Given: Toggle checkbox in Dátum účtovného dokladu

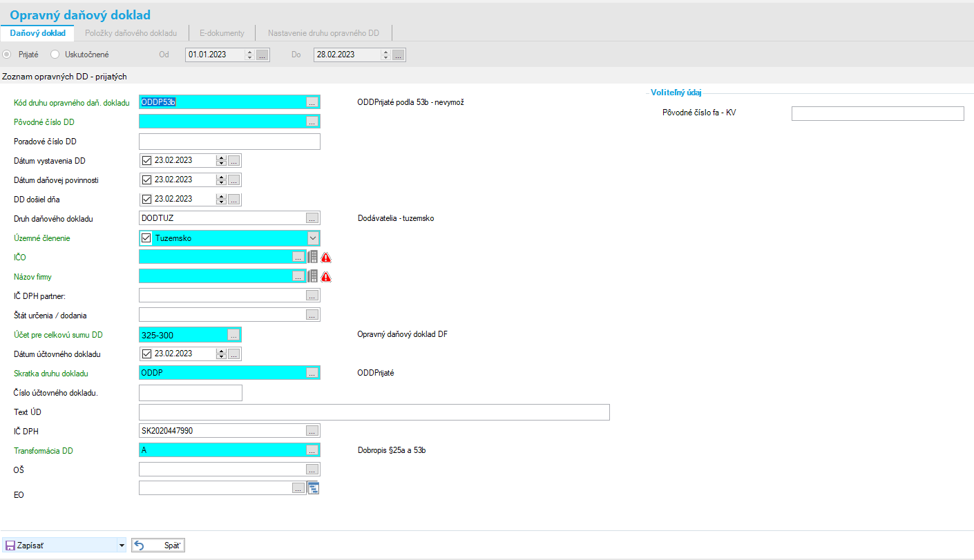Looking at the screenshot, I should pos(146,354).
